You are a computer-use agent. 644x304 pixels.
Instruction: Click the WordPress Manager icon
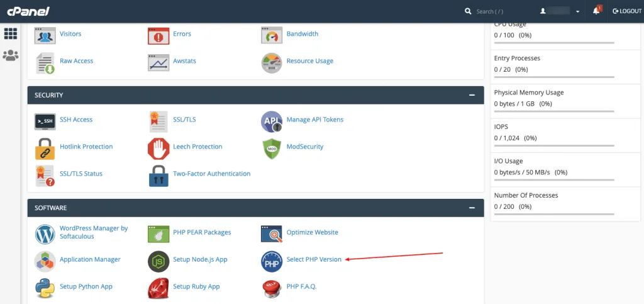coord(45,234)
